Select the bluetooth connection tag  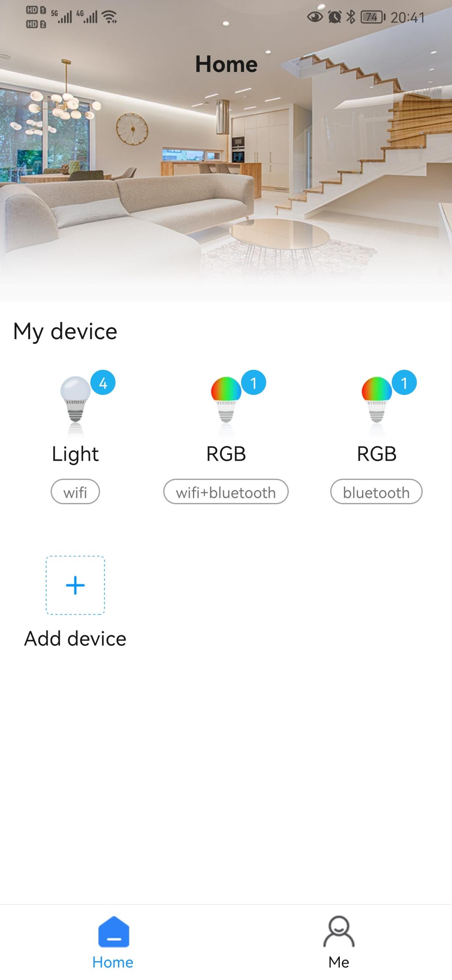click(x=376, y=492)
